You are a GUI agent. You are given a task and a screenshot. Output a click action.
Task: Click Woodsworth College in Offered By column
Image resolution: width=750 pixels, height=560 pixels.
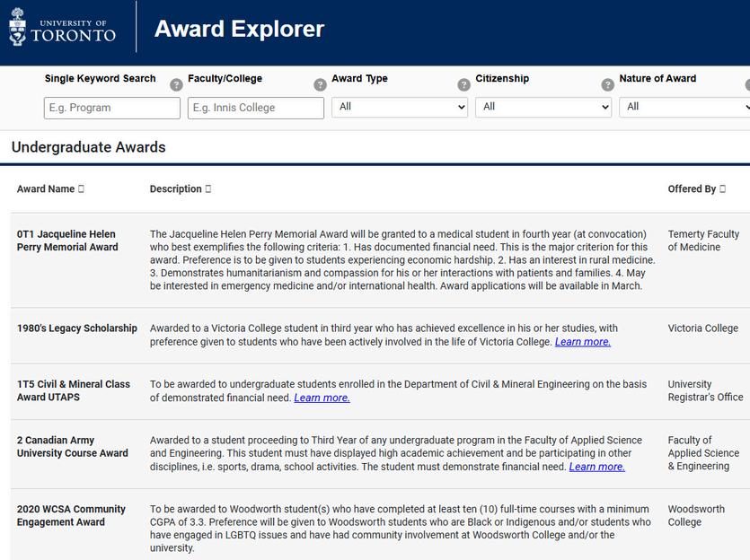click(x=696, y=515)
